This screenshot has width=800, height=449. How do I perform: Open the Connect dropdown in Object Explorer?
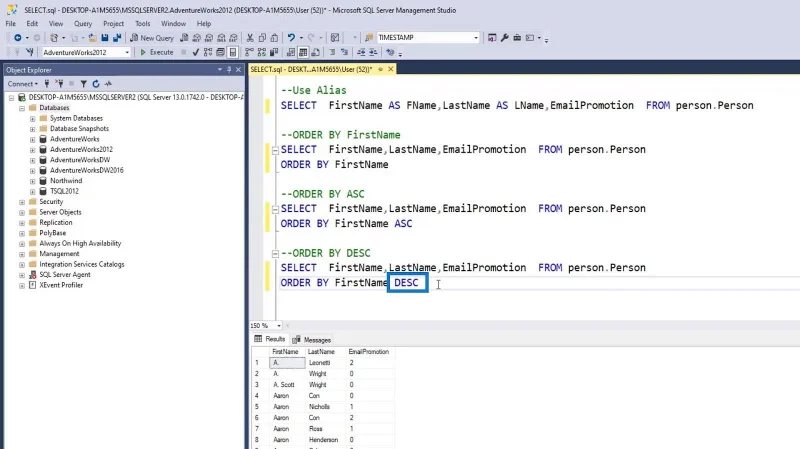[x=22, y=84]
